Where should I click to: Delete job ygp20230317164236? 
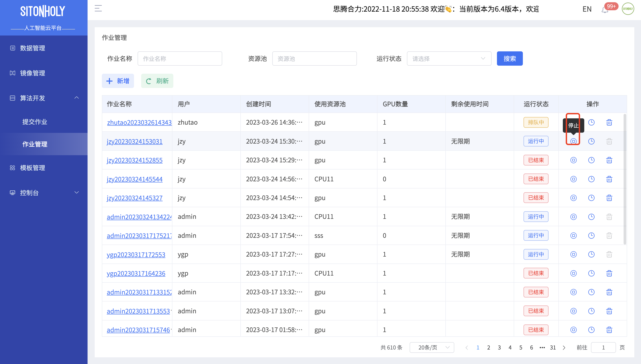pyautogui.click(x=609, y=273)
